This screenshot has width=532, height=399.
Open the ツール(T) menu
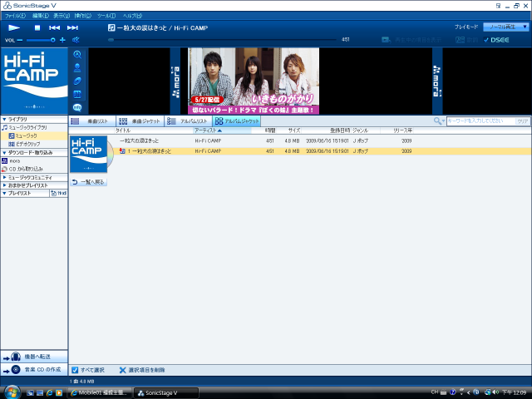[106, 16]
